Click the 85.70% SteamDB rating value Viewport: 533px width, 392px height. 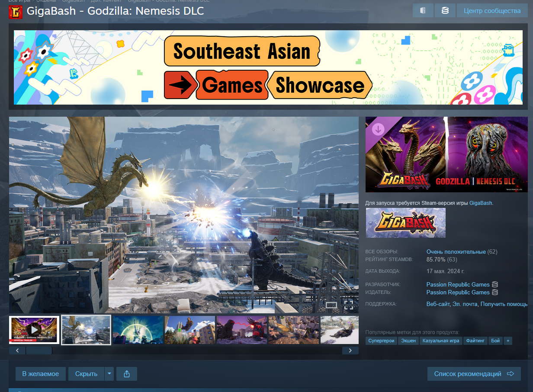[436, 259]
